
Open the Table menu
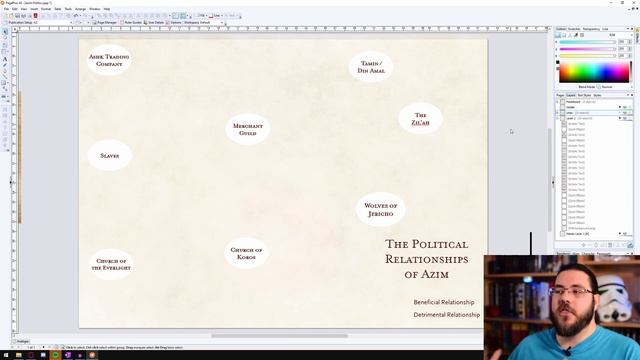58,9
